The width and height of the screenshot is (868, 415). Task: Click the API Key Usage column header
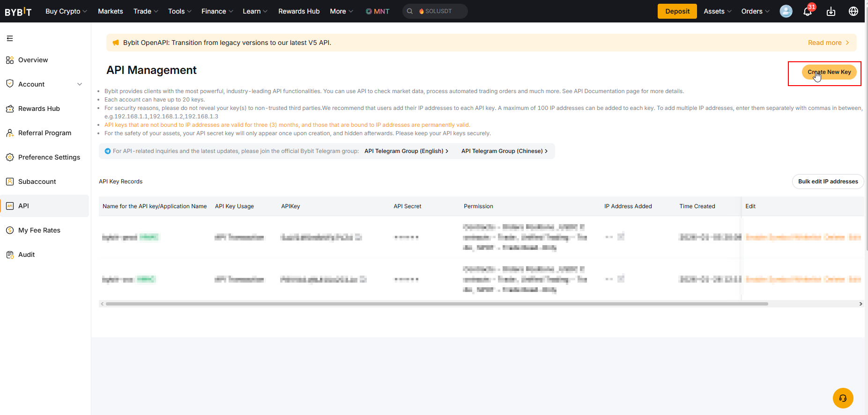234,206
